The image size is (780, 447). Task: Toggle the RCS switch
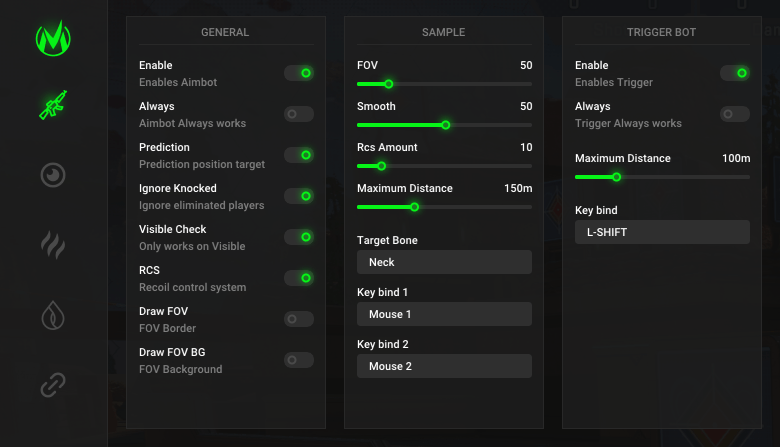(299, 278)
